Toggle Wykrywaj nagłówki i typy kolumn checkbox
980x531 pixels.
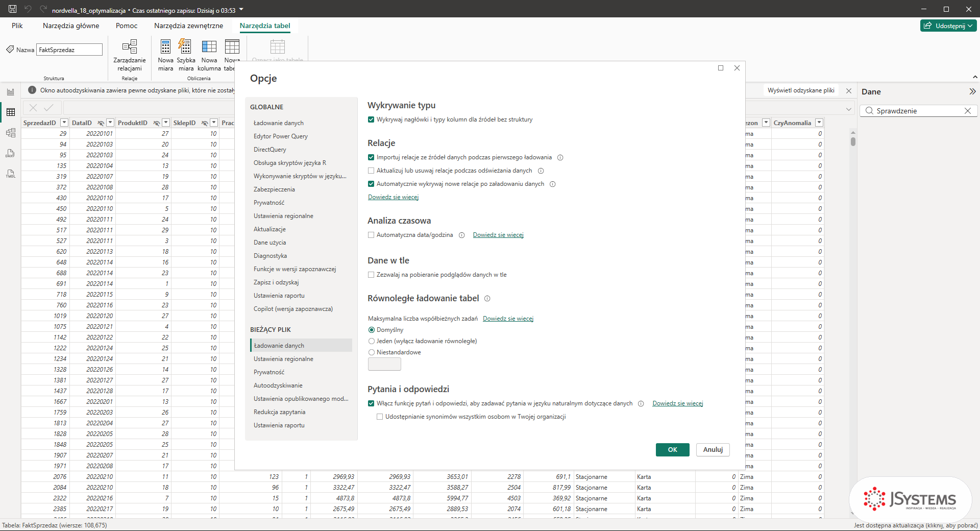point(371,120)
